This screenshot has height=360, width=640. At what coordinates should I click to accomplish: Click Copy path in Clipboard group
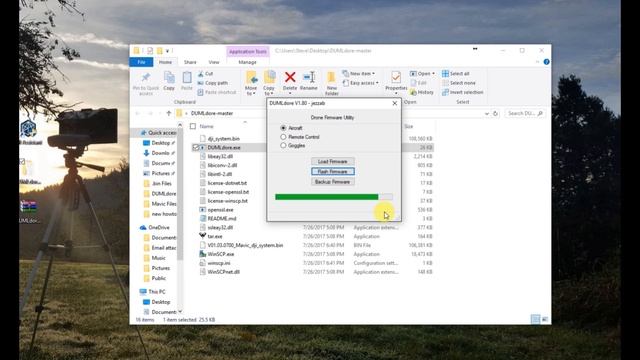click(x=213, y=83)
